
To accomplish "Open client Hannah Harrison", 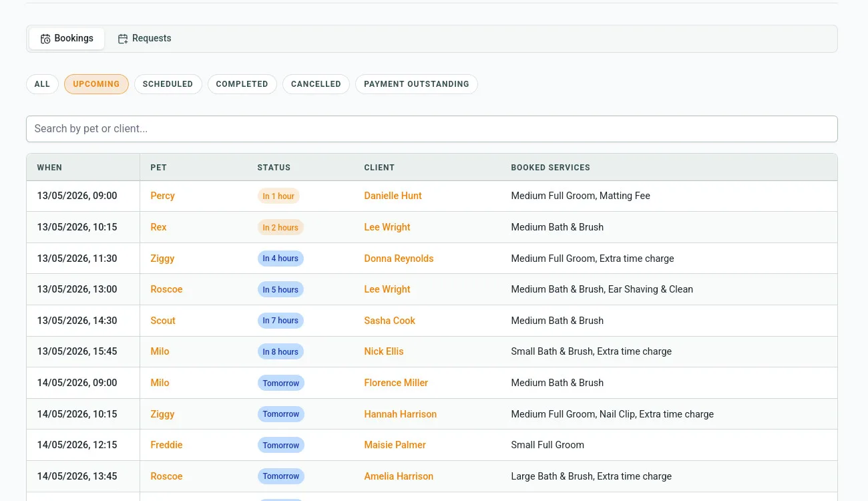I will (x=401, y=414).
